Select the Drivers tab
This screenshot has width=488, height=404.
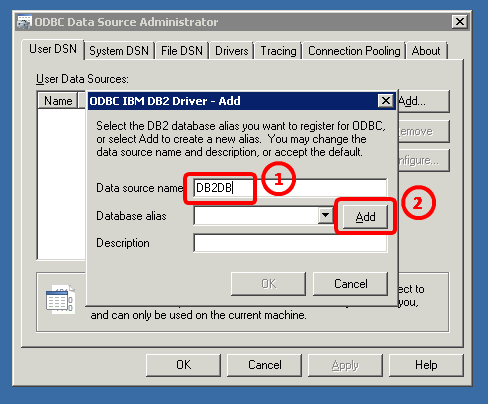(x=232, y=51)
